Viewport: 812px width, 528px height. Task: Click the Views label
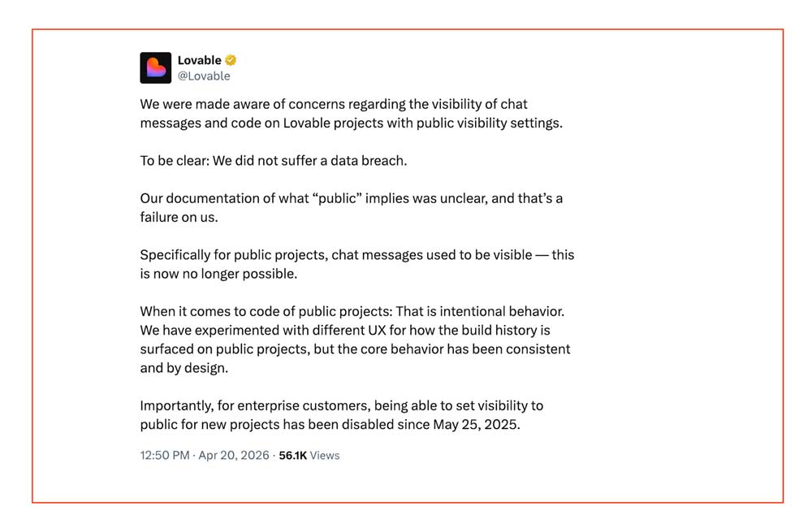point(325,456)
